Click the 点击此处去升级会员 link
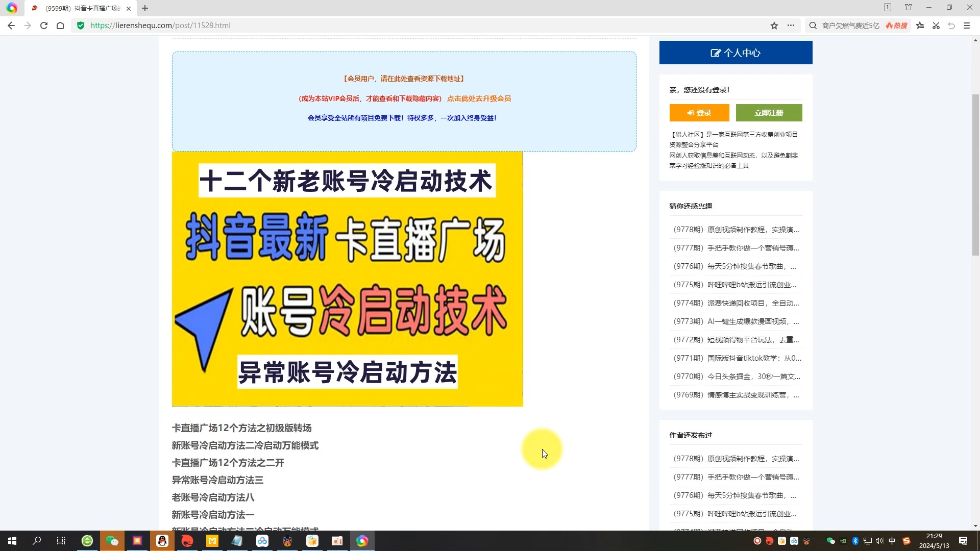Screen dimensions: 980x551 (479, 98)
